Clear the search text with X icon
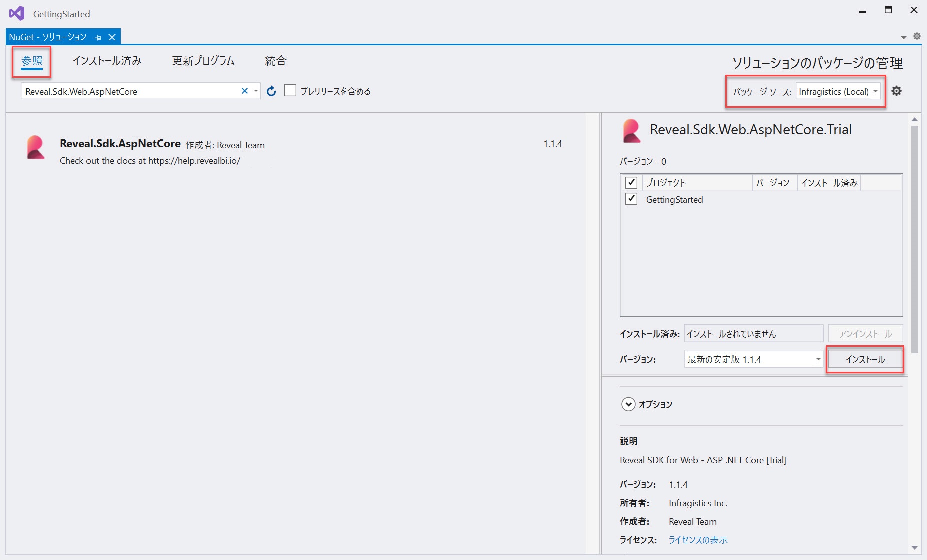Image resolution: width=927 pixels, height=560 pixels. 245,91
